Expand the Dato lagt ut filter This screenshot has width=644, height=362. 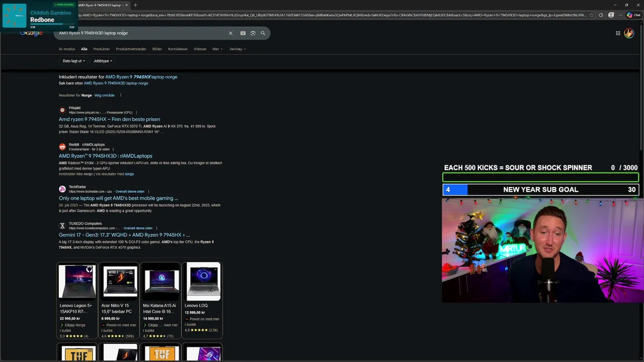[x=73, y=61]
